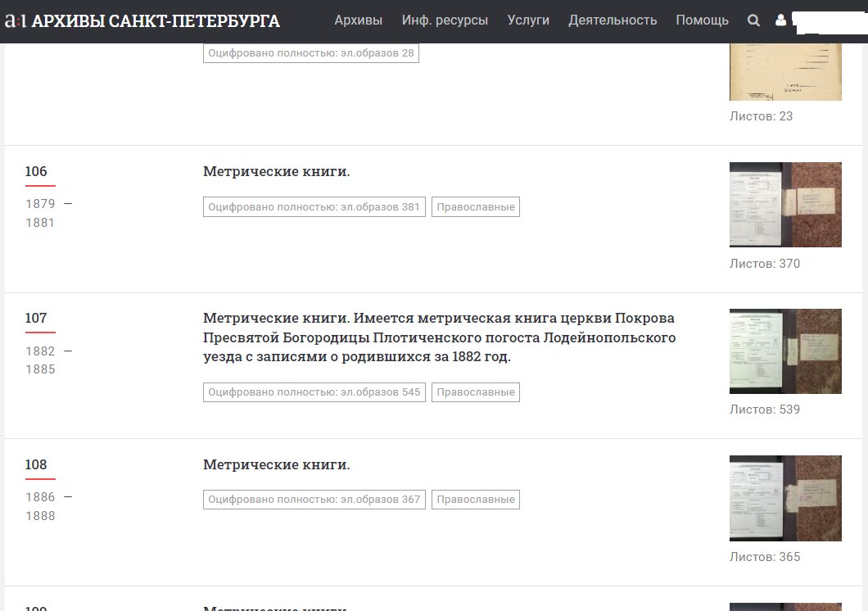Click the text 'Листов: 370'

[765, 264]
